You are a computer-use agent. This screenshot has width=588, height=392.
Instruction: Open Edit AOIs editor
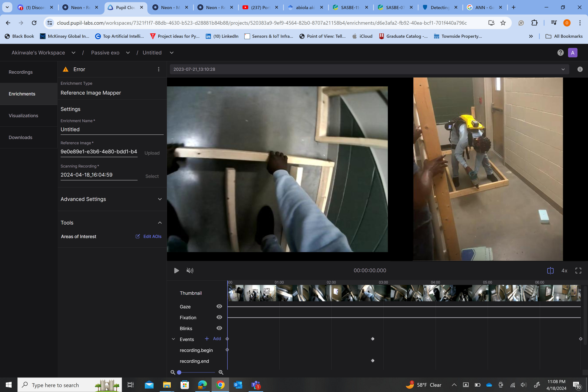(148, 236)
